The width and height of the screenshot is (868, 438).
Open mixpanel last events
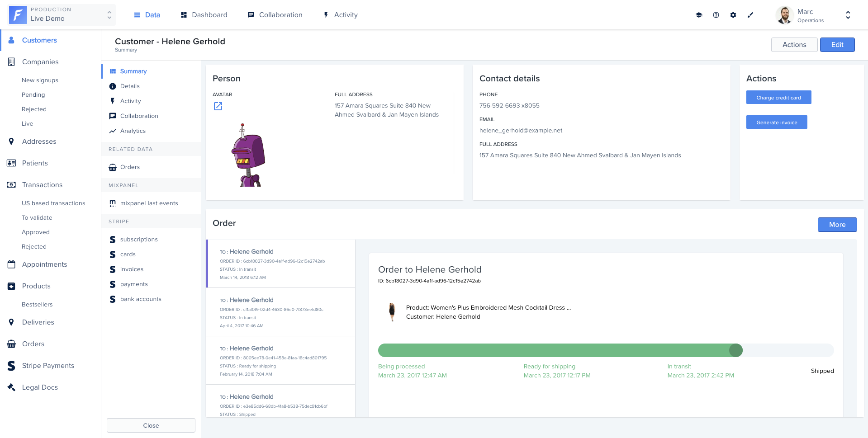click(151, 203)
